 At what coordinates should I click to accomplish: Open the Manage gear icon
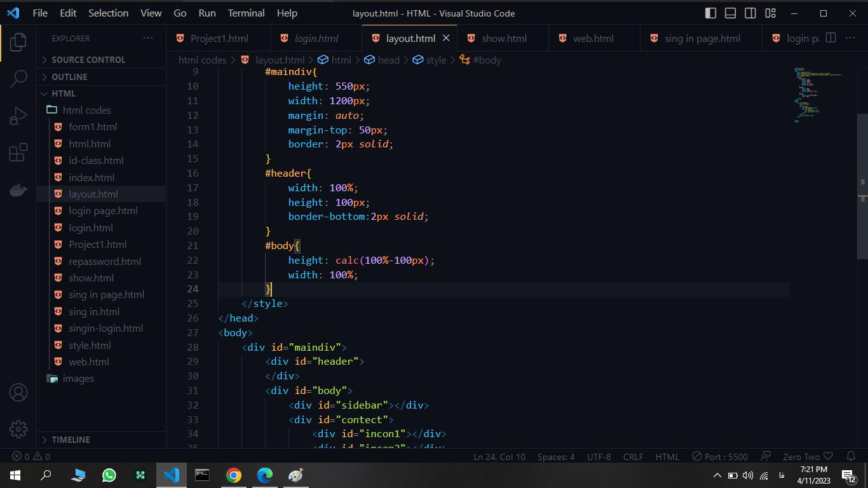point(18,429)
